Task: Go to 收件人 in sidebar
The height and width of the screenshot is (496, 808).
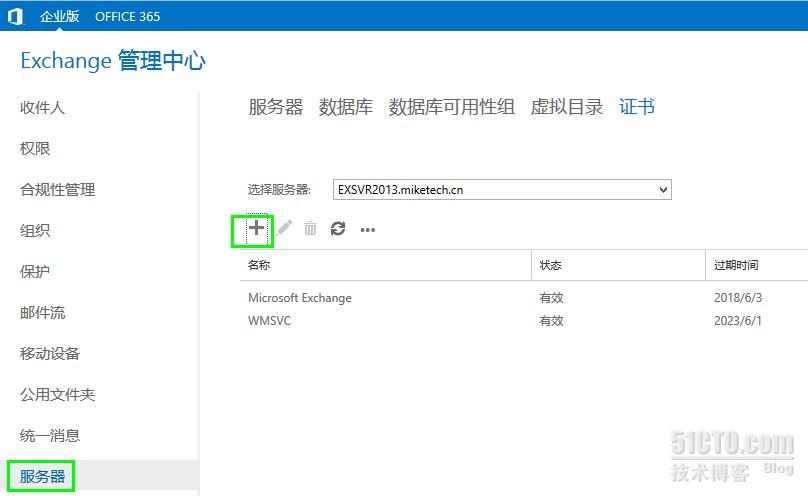Action: (43, 108)
